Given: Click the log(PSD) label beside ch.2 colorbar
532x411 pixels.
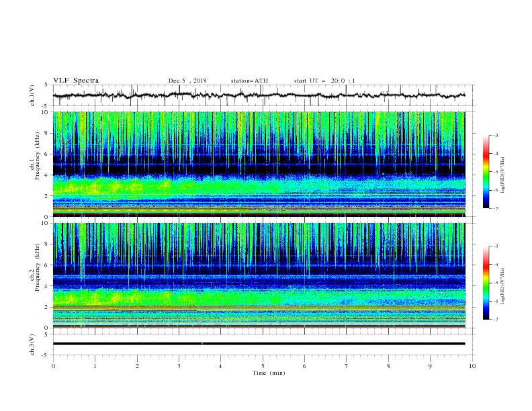Looking at the screenshot, I should point(503,286).
